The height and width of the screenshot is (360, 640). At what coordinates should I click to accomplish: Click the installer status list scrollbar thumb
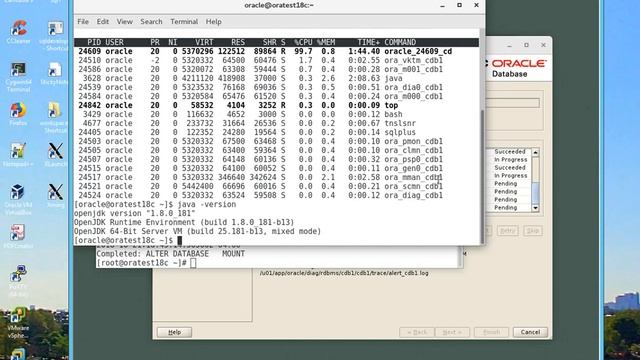535,193
